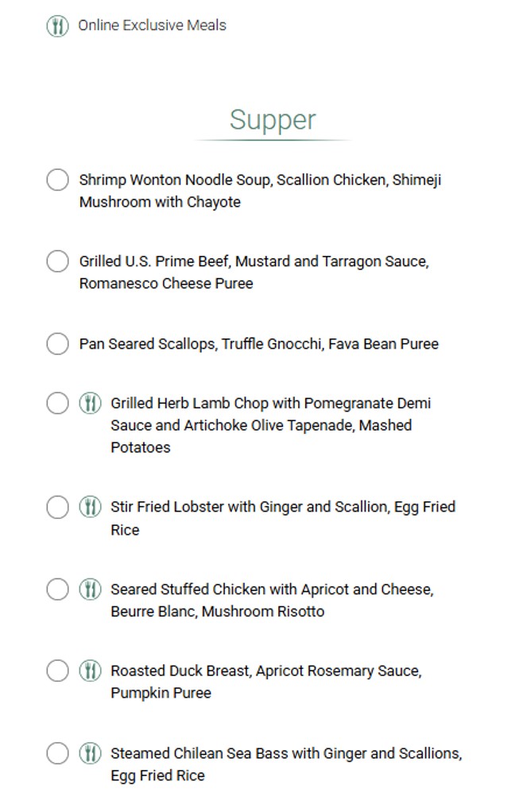This screenshot has width=523, height=812.
Task: Select Shrimp Wonton Noodle Soup radio button
Action: coord(57,180)
